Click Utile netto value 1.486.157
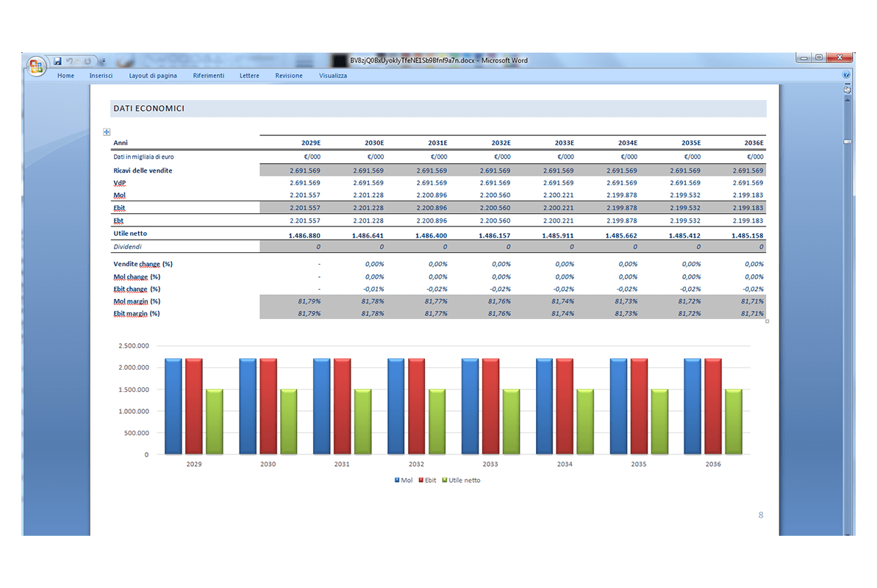Image resolution: width=877 pixels, height=588 pixels. click(x=495, y=235)
